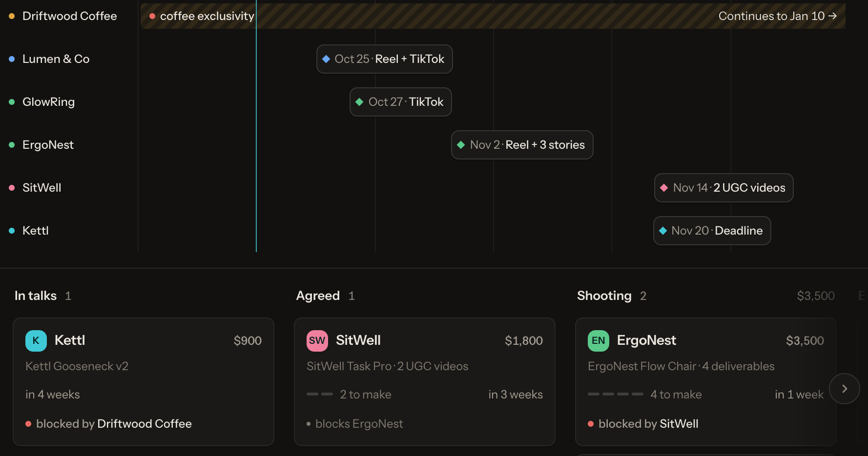Open the Nov 20 Deadline marker

712,231
